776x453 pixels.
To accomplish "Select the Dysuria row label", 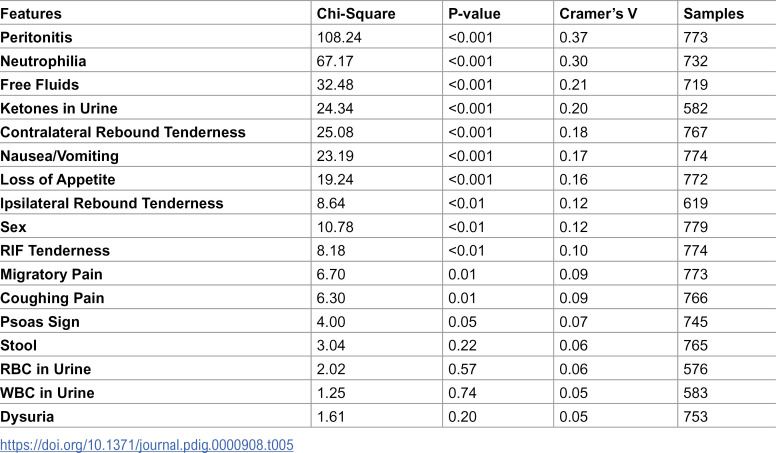I will pyautogui.click(x=27, y=416).
